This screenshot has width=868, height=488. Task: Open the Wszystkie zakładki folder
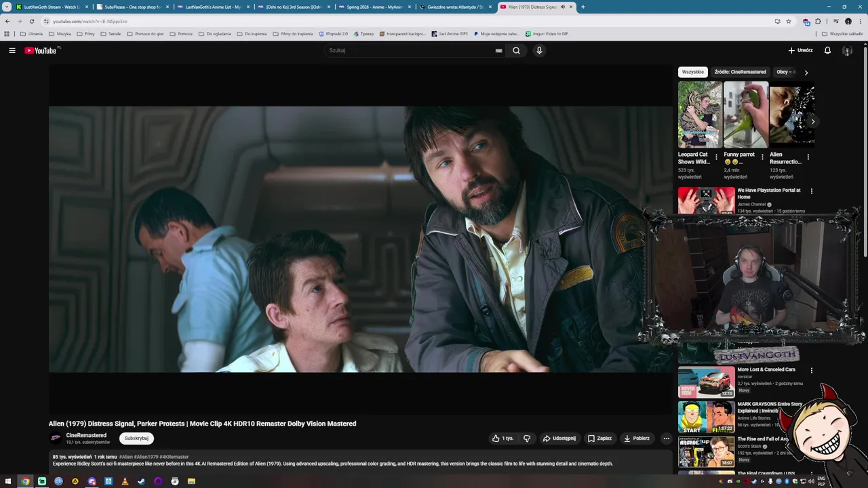842,33
